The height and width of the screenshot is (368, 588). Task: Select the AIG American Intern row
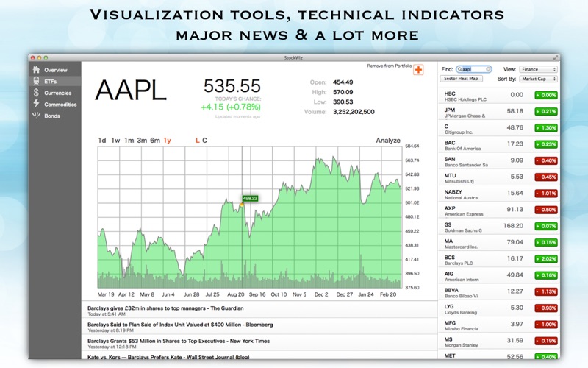[x=499, y=275]
